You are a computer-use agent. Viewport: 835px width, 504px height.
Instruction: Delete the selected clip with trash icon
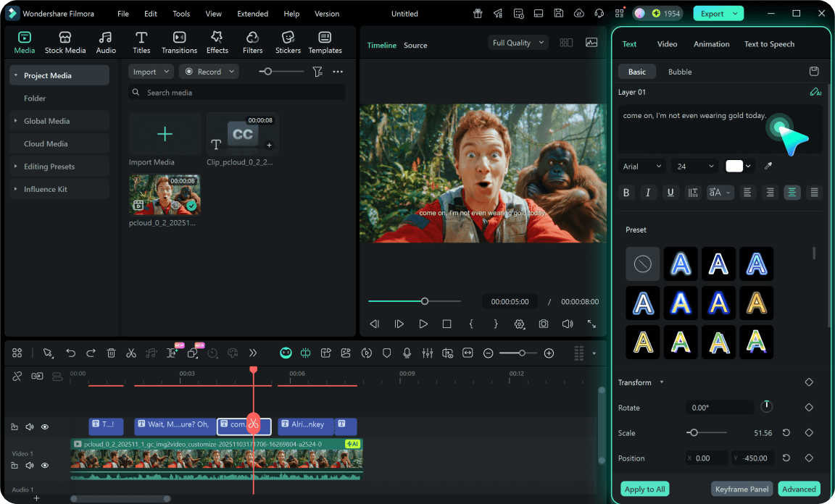click(111, 353)
